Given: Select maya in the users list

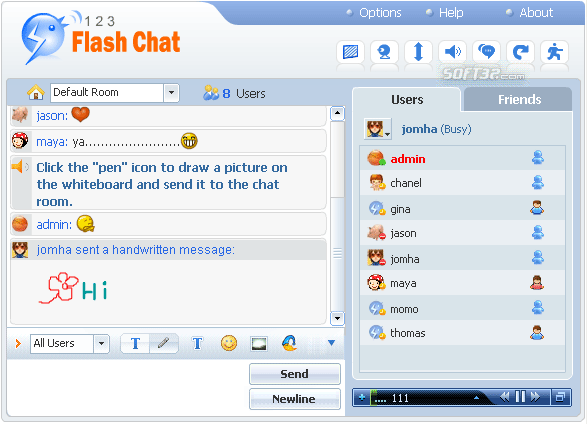Looking at the screenshot, I should [x=462, y=283].
